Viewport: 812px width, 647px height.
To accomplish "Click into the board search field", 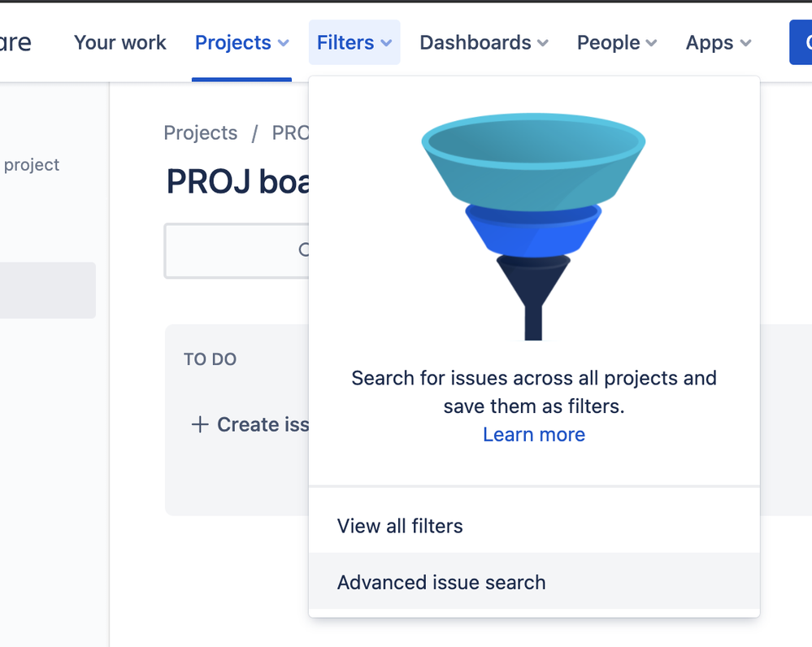I will click(237, 250).
